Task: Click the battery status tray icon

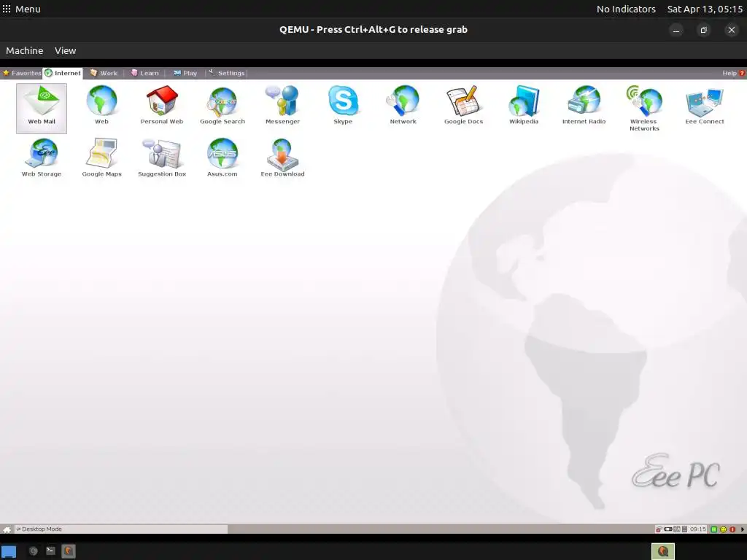Action: click(x=668, y=529)
